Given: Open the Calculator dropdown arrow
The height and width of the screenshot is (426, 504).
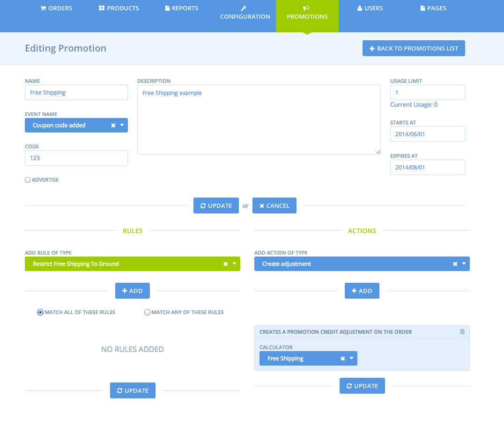Looking at the screenshot, I should pyautogui.click(x=351, y=358).
